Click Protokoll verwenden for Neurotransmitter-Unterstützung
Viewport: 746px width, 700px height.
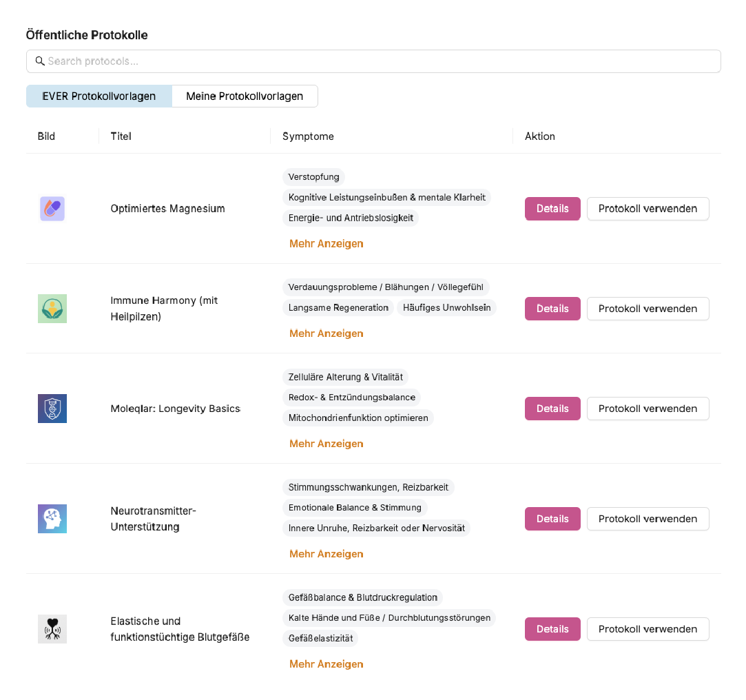647,519
